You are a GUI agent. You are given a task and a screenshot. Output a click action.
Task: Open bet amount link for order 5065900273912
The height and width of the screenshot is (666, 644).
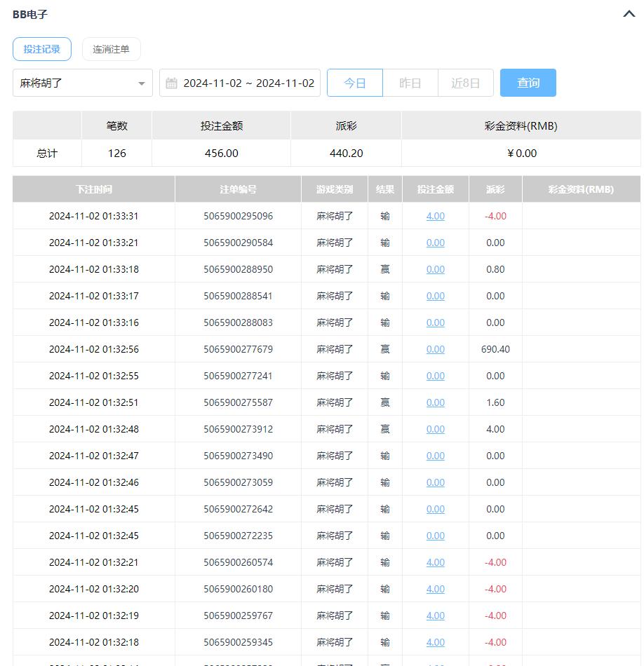[x=436, y=429]
